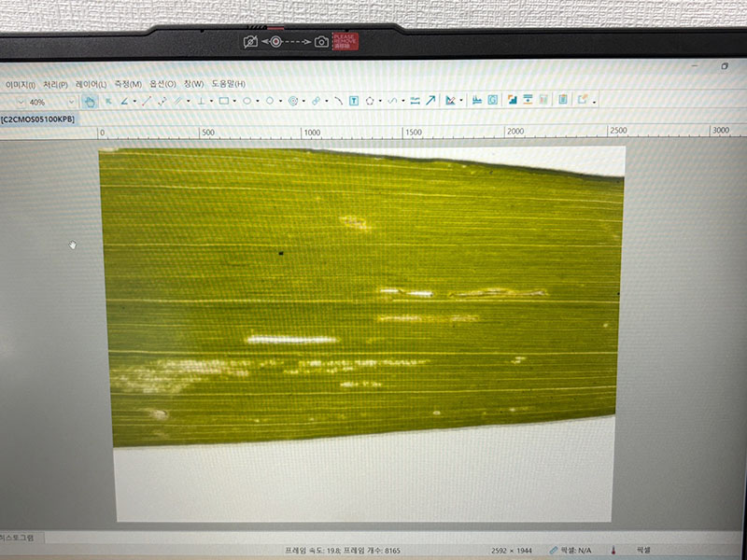Pick the ellipse measurement tool
Screen dimensions: 747x560
(247, 101)
